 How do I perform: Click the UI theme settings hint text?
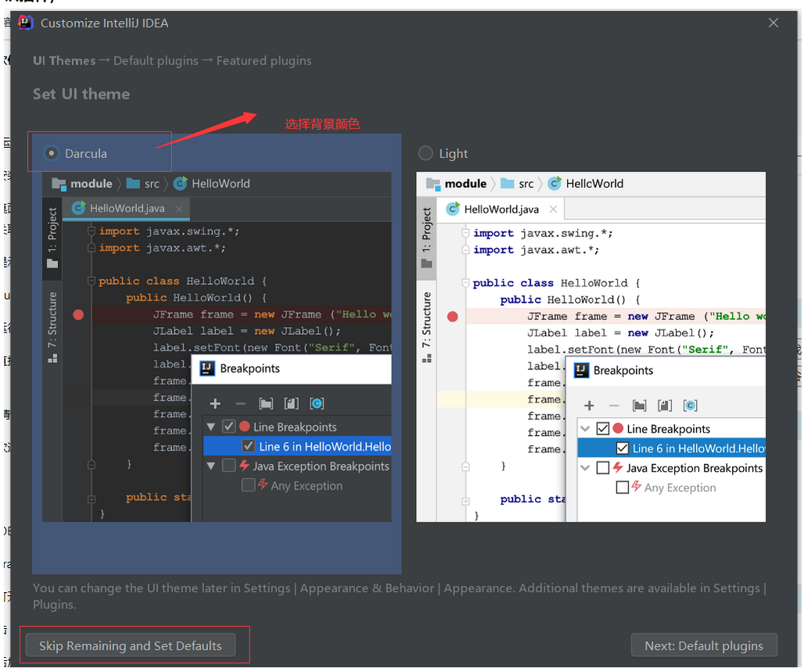400,596
